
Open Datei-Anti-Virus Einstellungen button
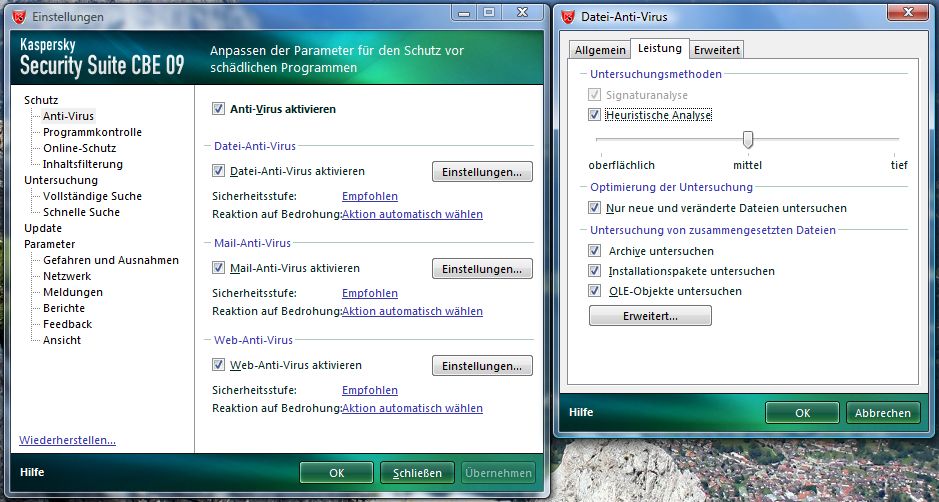coord(482,172)
